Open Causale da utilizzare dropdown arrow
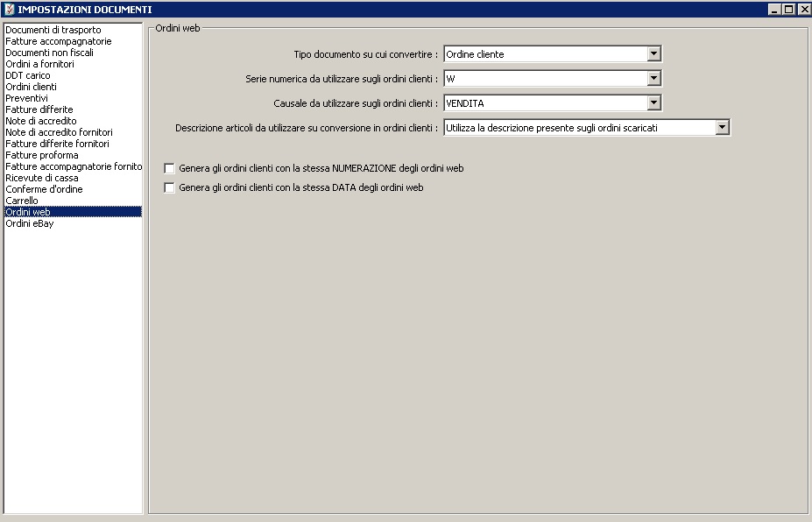The width and height of the screenshot is (812, 522). pyautogui.click(x=653, y=103)
